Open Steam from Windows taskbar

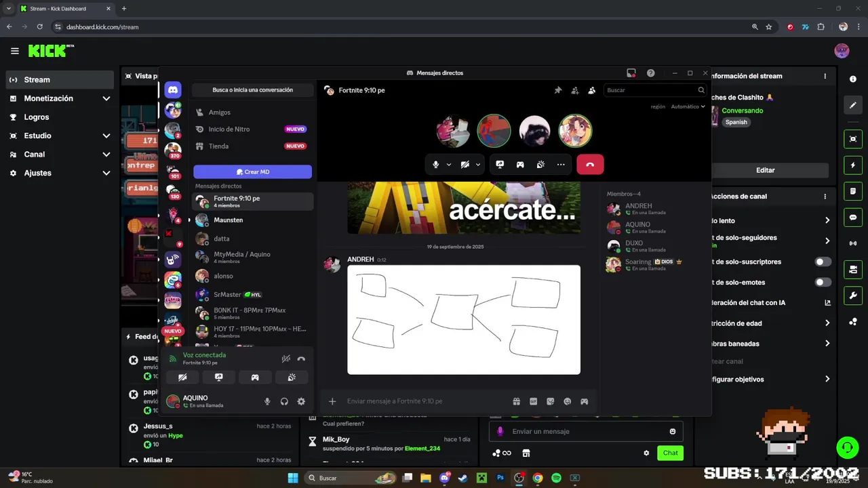point(462,478)
